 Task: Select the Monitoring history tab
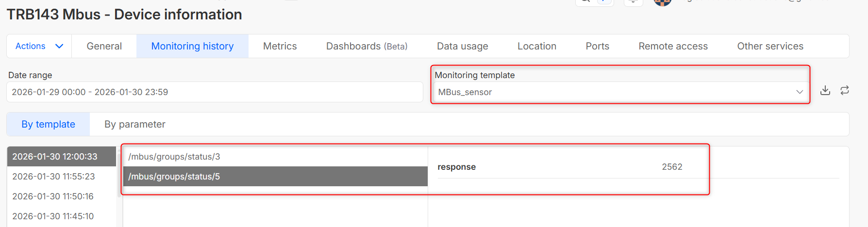click(192, 46)
